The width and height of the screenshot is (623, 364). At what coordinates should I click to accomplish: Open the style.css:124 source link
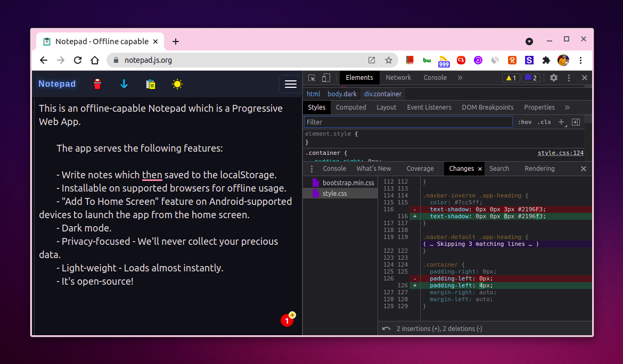560,153
